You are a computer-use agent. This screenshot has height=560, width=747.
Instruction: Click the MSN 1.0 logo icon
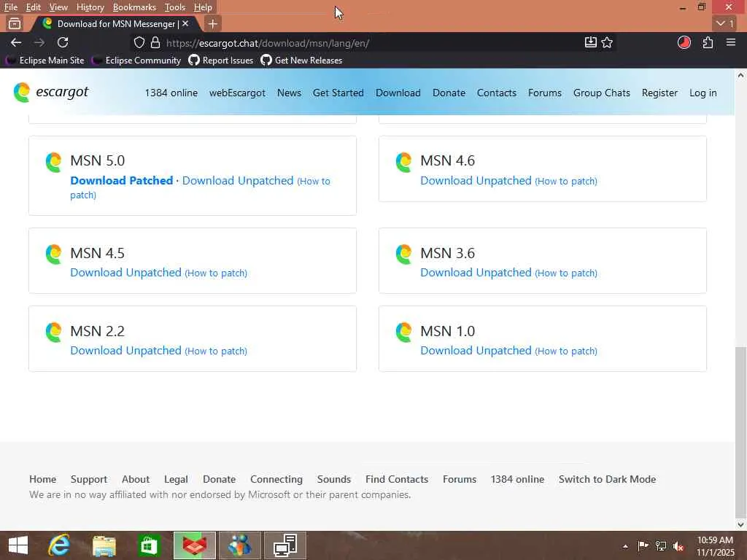click(403, 332)
